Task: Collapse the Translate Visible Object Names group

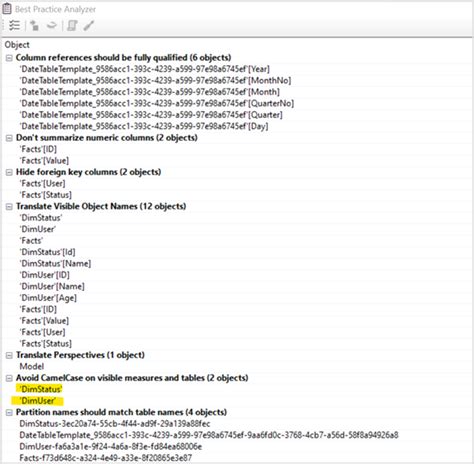Action: point(9,207)
